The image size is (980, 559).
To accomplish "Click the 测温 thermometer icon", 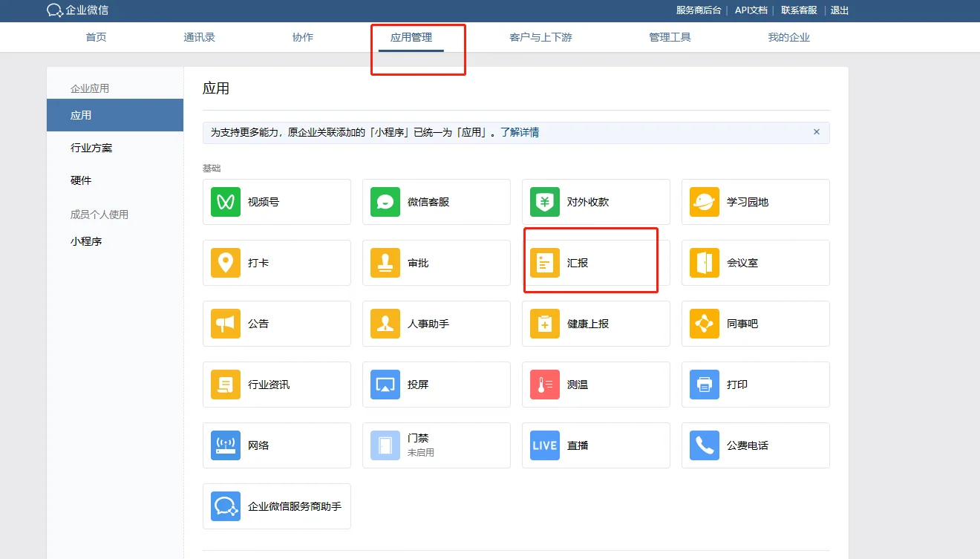I will coord(545,385).
